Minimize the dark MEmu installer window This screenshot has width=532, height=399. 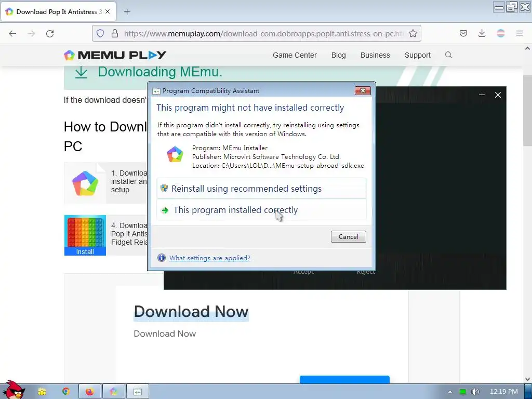(x=482, y=95)
